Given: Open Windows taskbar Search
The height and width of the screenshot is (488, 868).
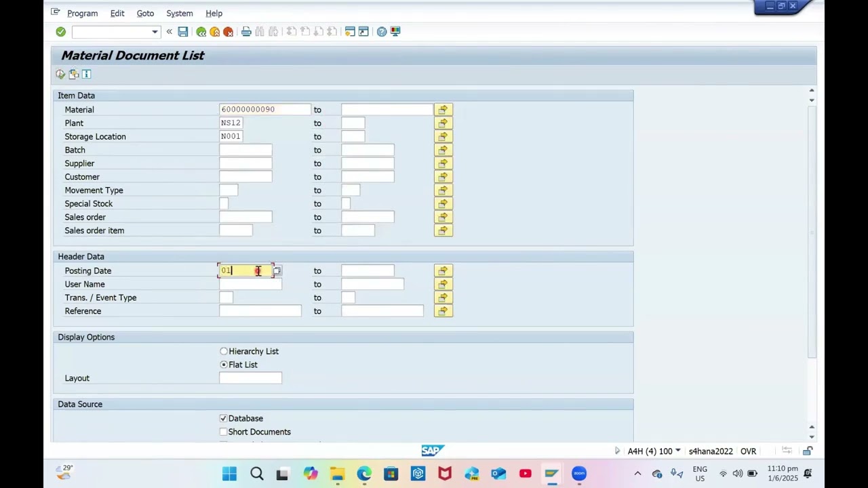Looking at the screenshot, I should click(256, 474).
